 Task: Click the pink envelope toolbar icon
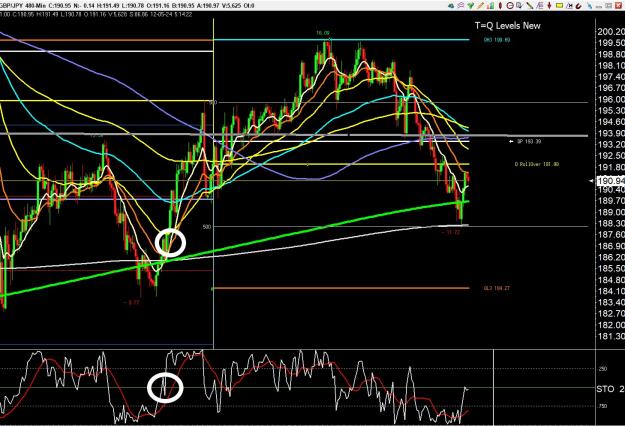[x=461, y=6]
